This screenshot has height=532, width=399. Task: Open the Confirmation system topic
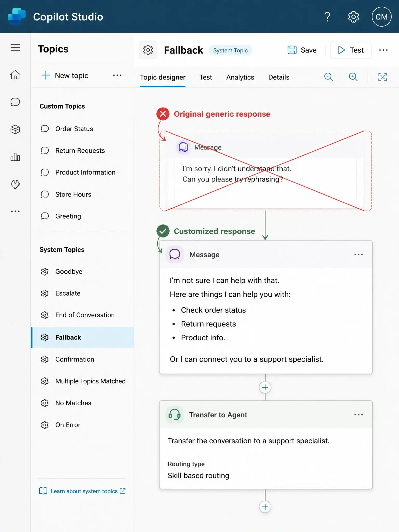point(82,359)
